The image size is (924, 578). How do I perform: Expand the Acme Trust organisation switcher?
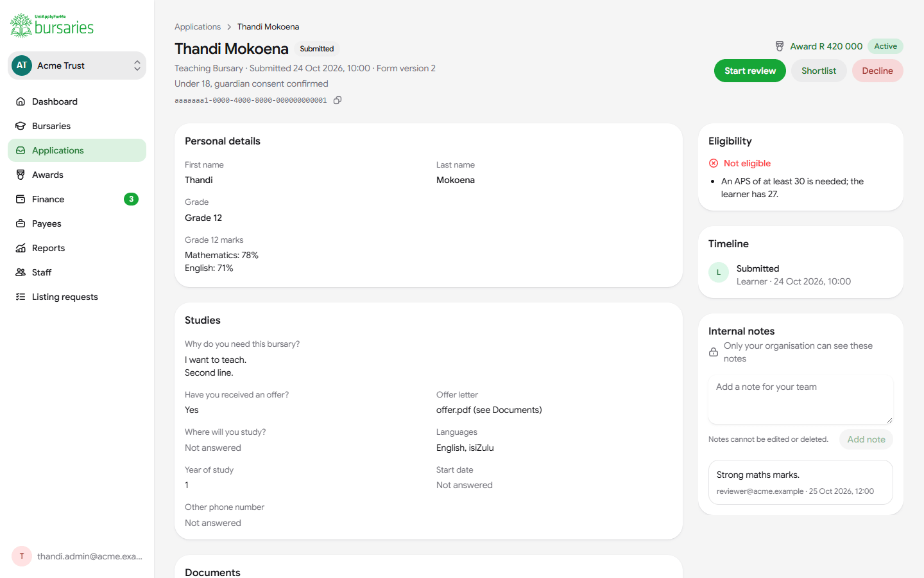[x=77, y=66]
